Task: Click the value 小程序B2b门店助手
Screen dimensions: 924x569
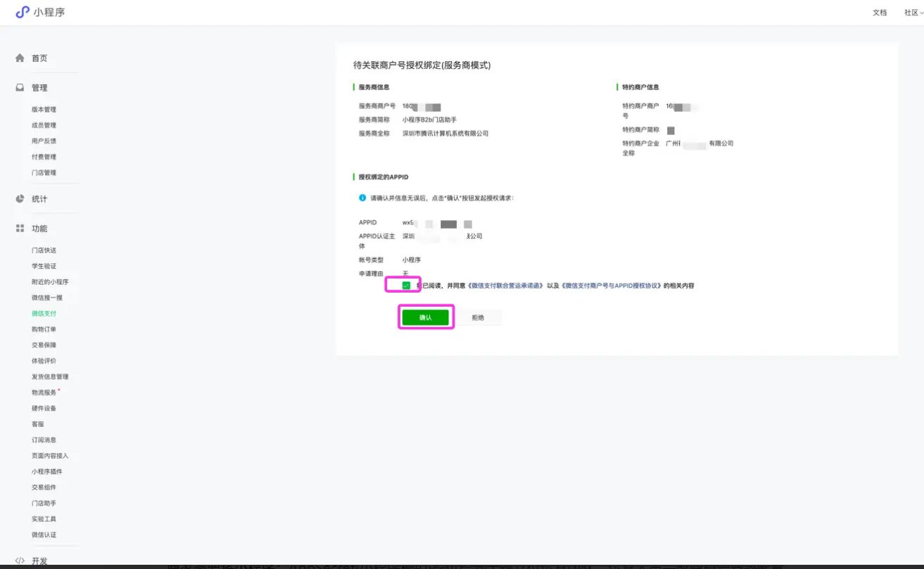Action: 429,120
